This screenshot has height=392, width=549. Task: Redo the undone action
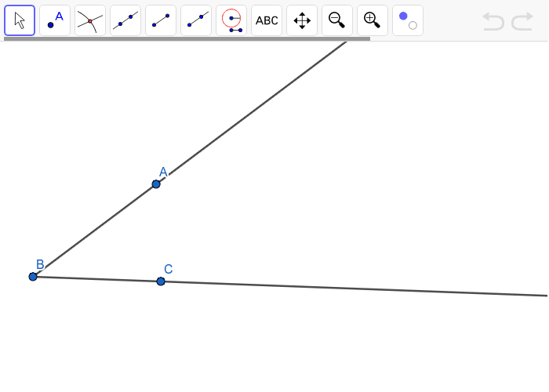(522, 21)
